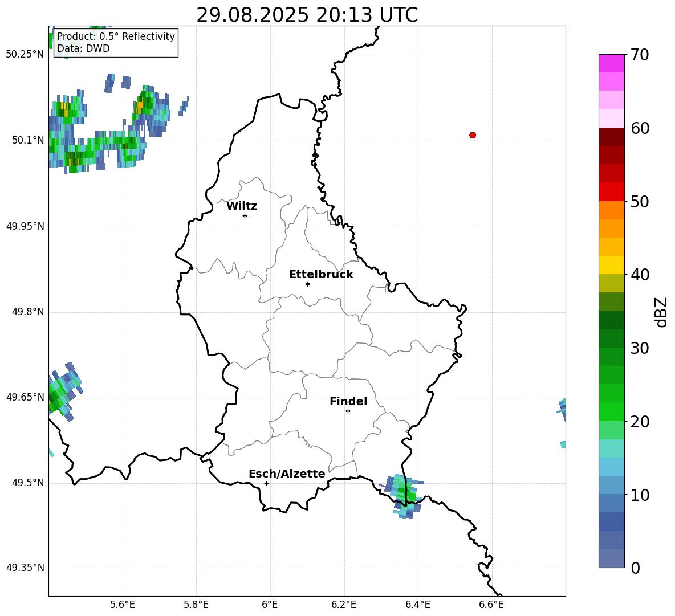Click the red radar site dot
Image resolution: width=675 pixels, height=616 pixels.
click(473, 135)
